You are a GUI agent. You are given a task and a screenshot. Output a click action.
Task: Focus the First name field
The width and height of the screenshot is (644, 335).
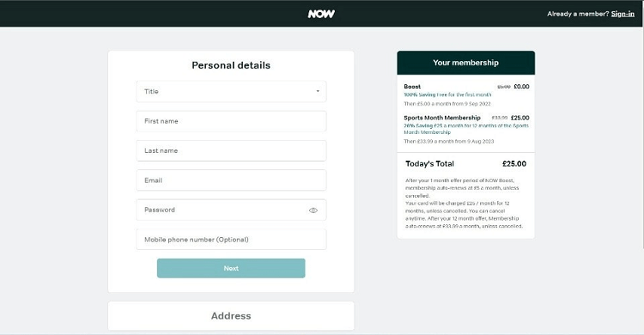pyautogui.click(x=231, y=121)
